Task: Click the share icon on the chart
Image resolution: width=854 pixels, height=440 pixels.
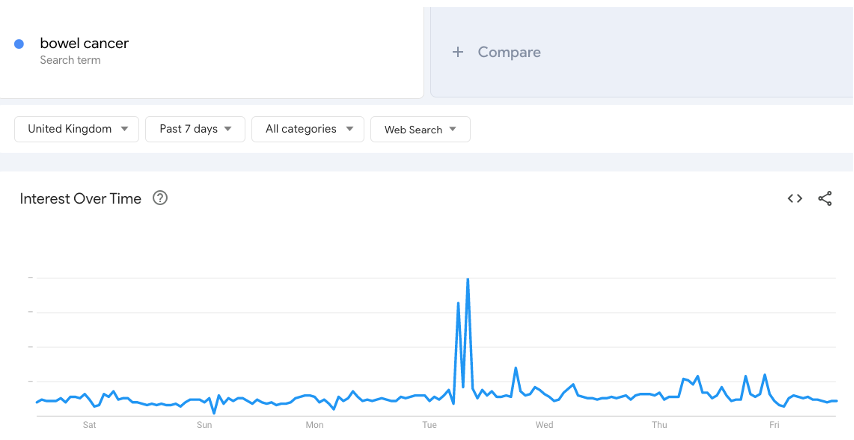Action: tap(825, 198)
